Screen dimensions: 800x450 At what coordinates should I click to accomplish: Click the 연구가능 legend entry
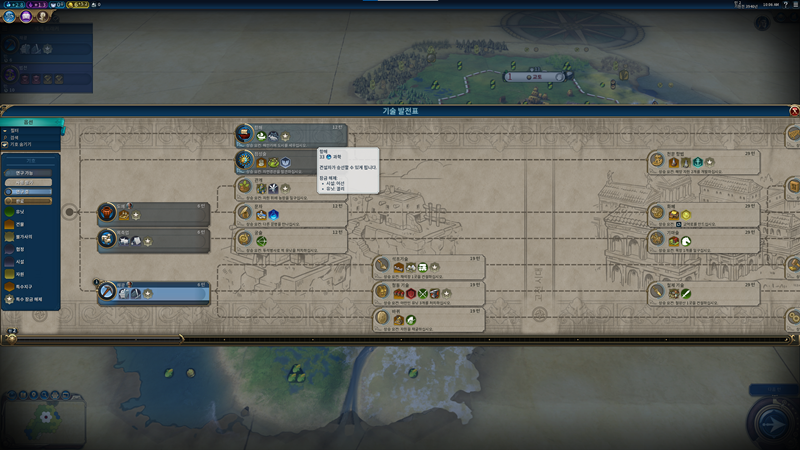29,173
